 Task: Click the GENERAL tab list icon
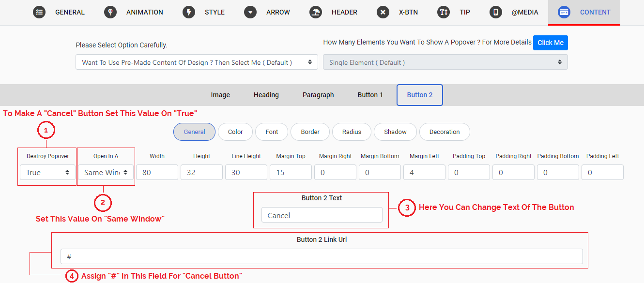coord(39,12)
